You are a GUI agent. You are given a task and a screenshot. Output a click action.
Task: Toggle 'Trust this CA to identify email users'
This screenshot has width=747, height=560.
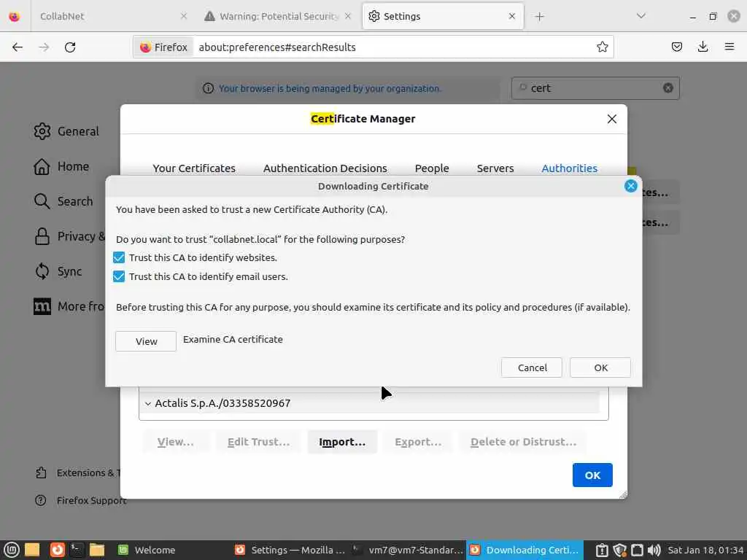click(119, 276)
